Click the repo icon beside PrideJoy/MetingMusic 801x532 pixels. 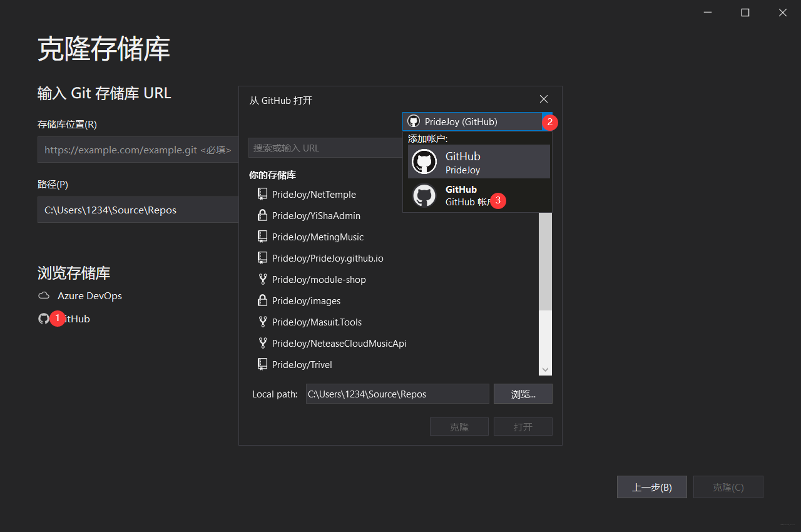pos(263,237)
